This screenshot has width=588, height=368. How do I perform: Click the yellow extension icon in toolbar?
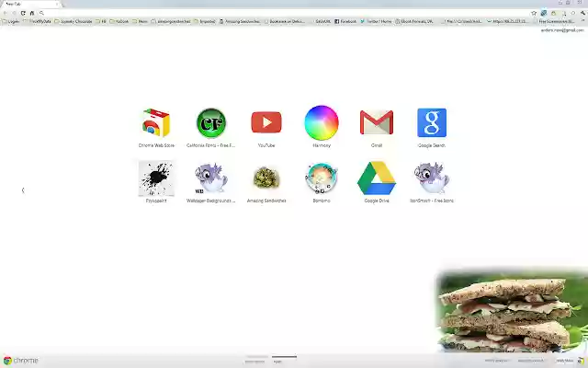pyautogui.click(x=553, y=13)
